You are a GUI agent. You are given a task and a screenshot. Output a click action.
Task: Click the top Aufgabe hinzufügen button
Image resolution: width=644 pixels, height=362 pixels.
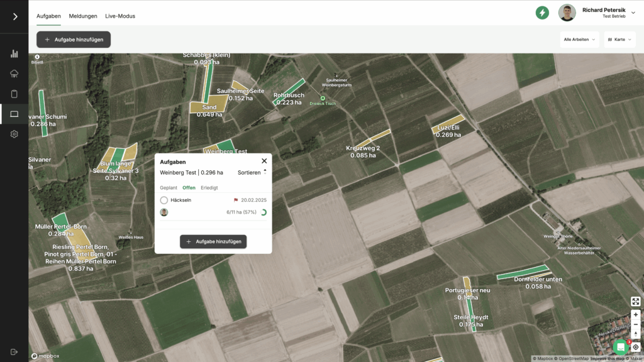(74, 40)
